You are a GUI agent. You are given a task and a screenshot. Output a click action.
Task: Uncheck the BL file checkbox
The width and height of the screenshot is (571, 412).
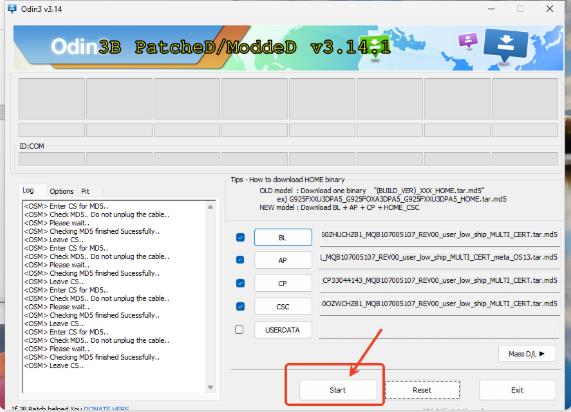click(x=240, y=238)
